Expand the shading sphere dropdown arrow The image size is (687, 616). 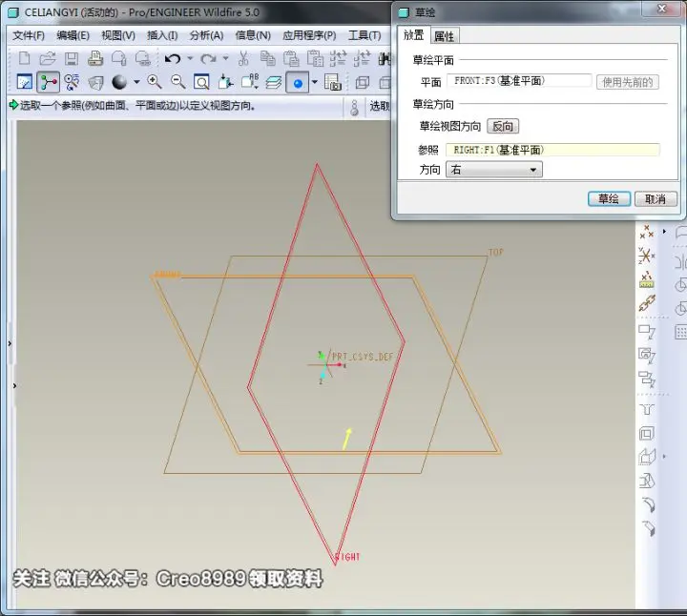tap(136, 82)
